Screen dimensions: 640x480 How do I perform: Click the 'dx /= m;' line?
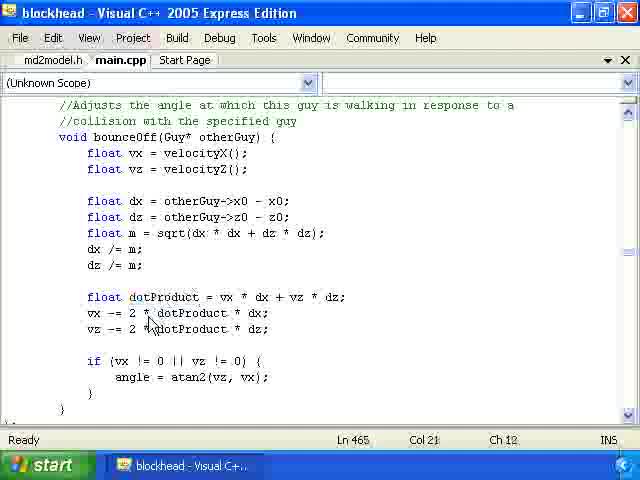[115, 249]
